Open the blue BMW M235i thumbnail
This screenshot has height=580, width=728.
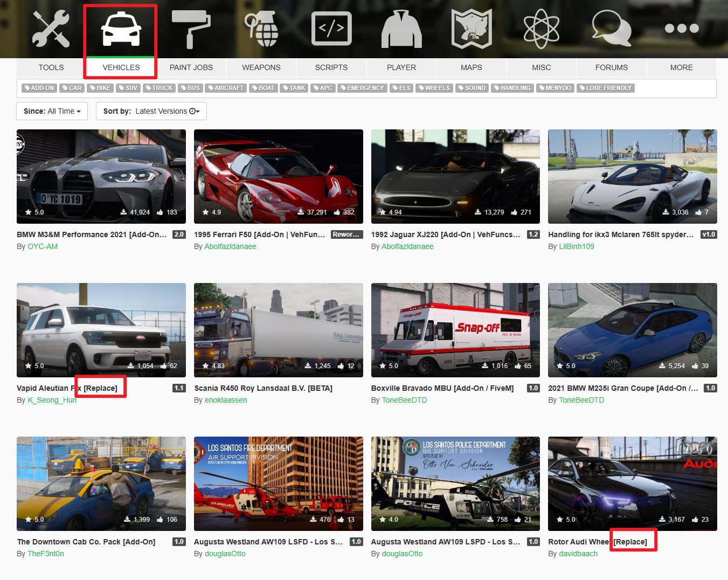(633, 330)
